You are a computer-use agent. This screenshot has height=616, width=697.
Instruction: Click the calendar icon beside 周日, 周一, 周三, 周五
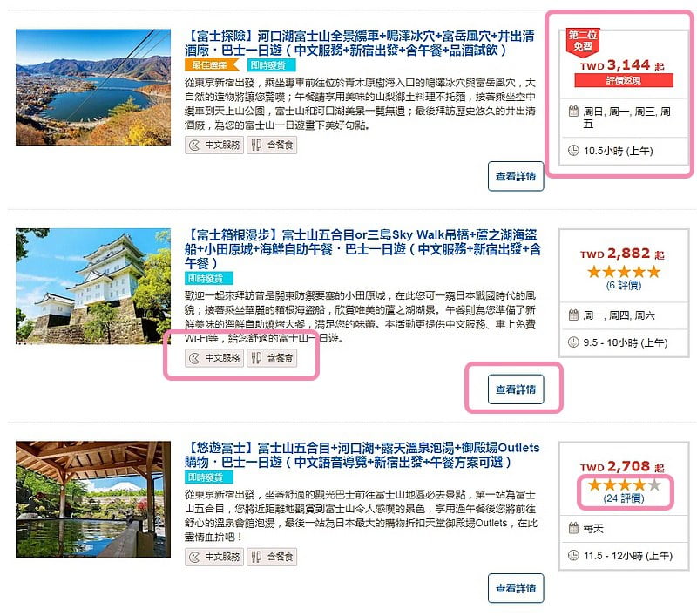(x=573, y=111)
